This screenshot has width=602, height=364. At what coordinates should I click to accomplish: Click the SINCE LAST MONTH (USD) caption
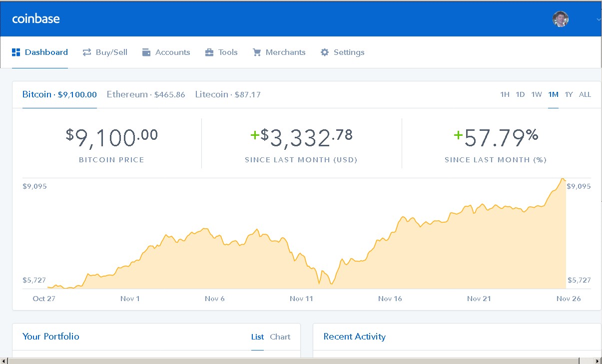[301, 160]
